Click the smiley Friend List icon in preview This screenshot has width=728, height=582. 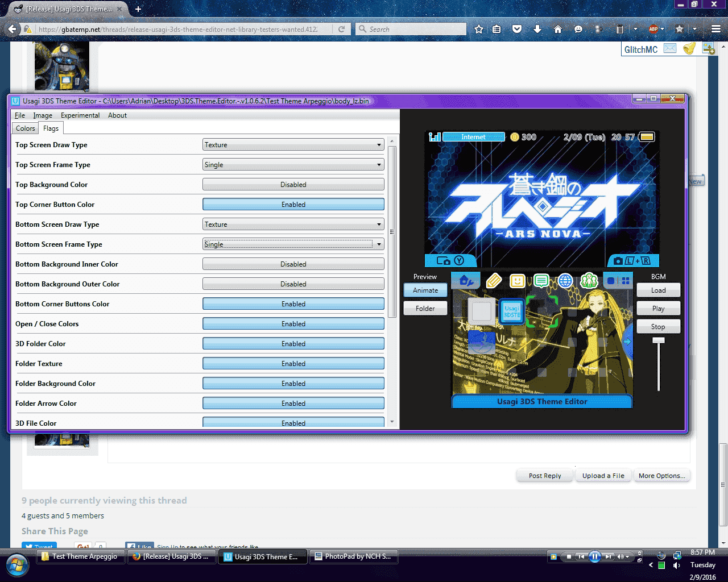point(517,280)
